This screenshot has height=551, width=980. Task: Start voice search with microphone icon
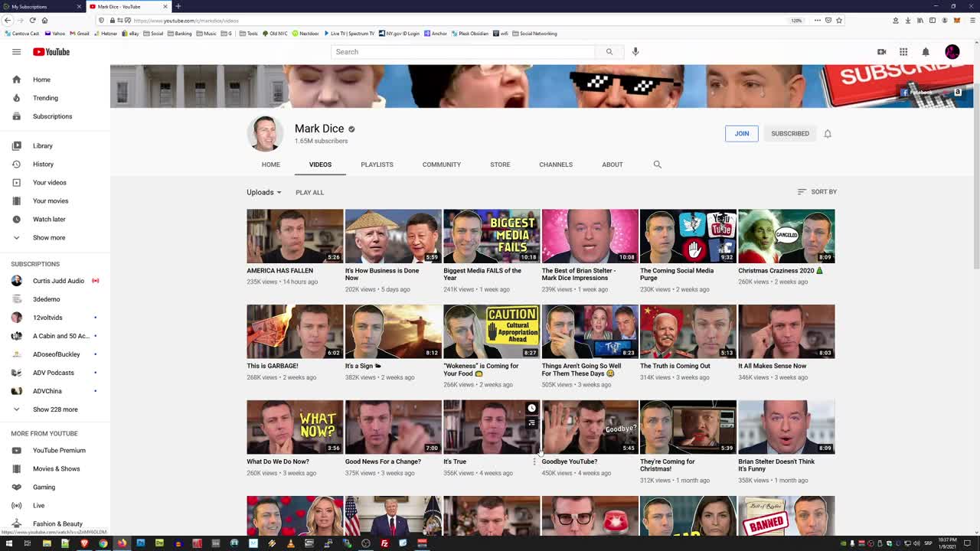635,52
